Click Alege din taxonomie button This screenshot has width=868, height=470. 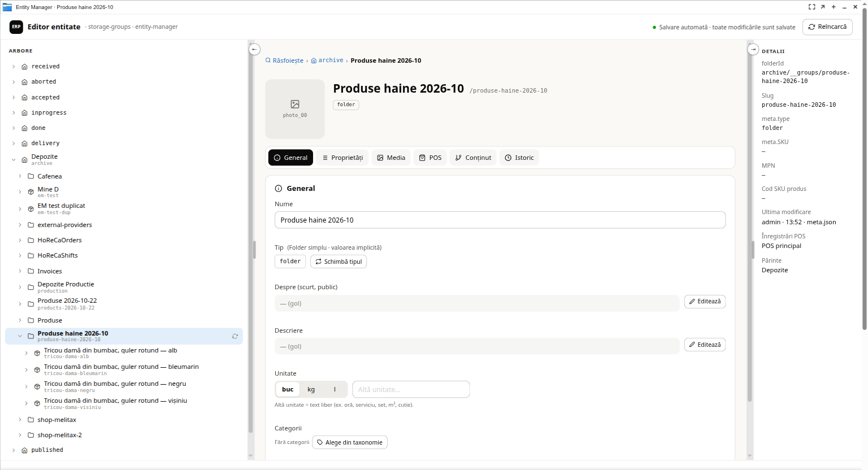[350, 442]
